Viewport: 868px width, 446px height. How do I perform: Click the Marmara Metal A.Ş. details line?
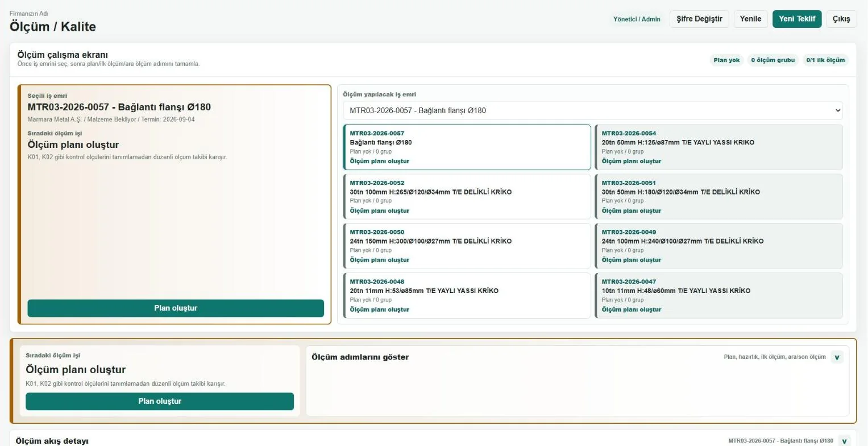pyautogui.click(x=111, y=119)
